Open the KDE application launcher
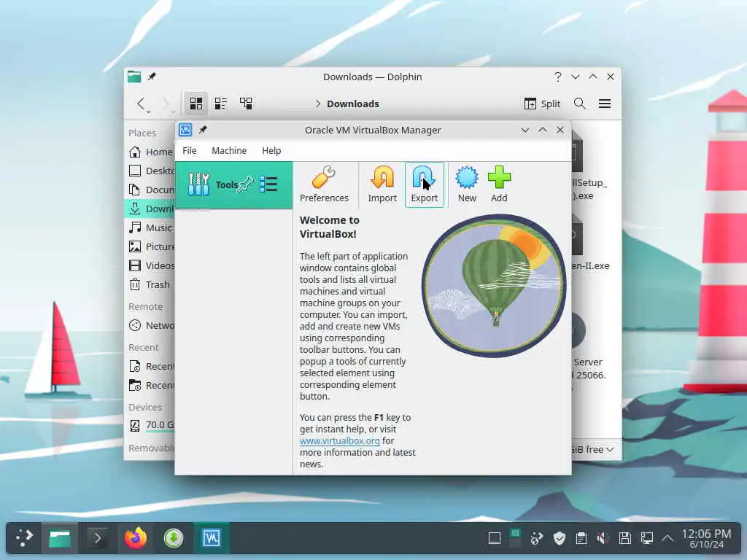 pyautogui.click(x=24, y=538)
